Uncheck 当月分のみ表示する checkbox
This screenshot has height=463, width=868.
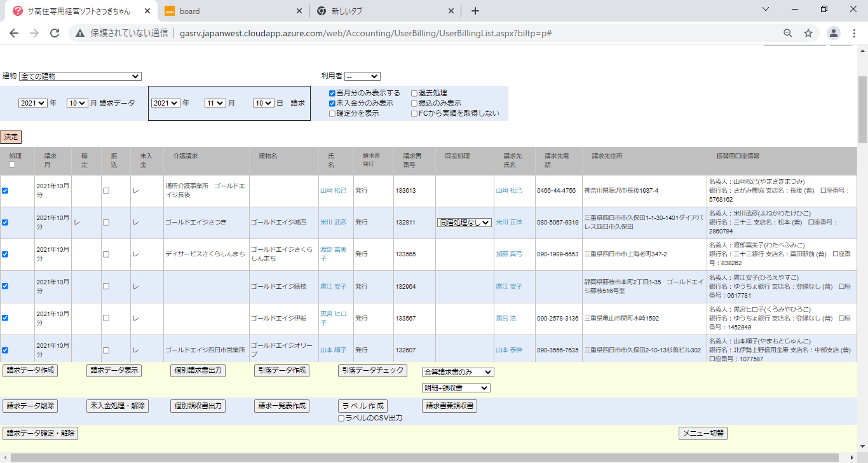[x=332, y=93]
